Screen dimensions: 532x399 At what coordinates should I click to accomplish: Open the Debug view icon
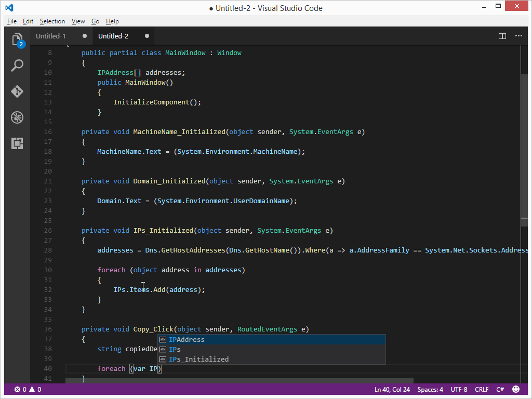click(17, 117)
